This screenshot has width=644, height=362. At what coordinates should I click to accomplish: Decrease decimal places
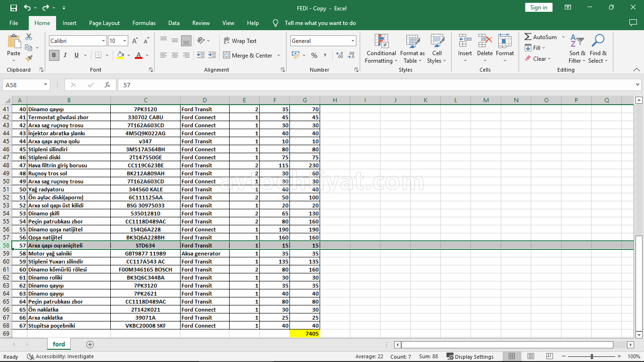tap(351, 55)
